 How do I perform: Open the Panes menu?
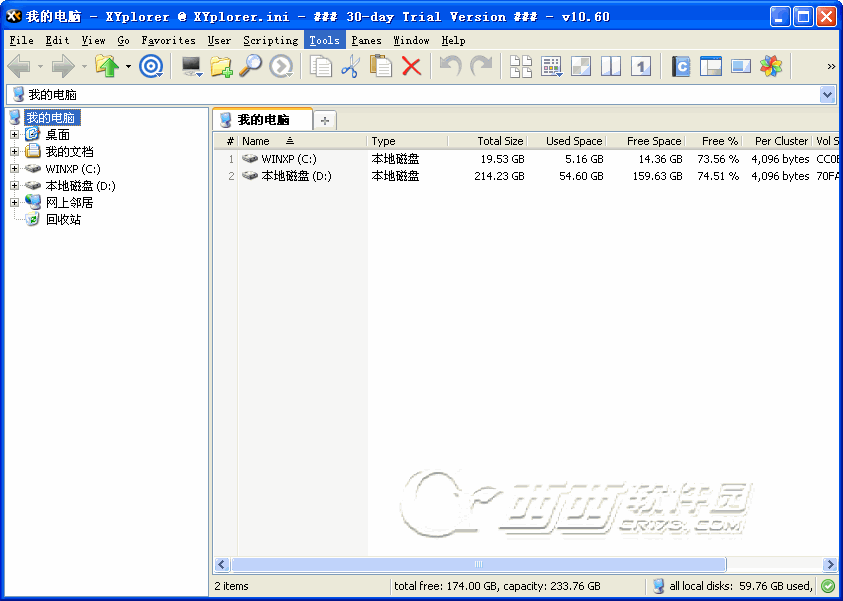366,40
